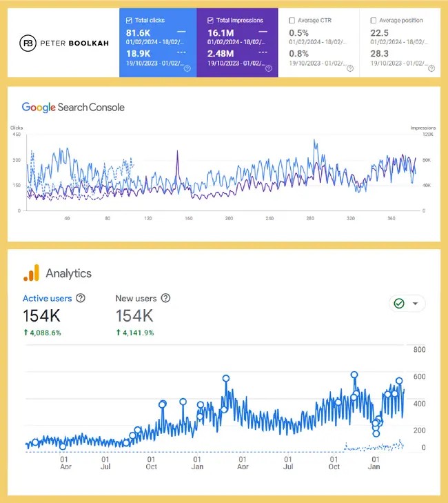This screenshot has height=503, width=448.
Task: Click the dashed line legend in Total impressions
Action: tap(263, 52)
